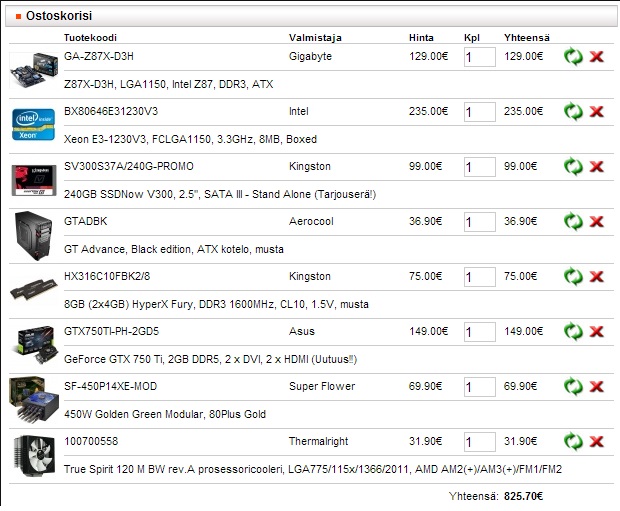Screen dimensions: 620x511
Task: Click the quantity box for SF-450P14XE-MOD
Action: pyautogui.click(x=480, y=387)
